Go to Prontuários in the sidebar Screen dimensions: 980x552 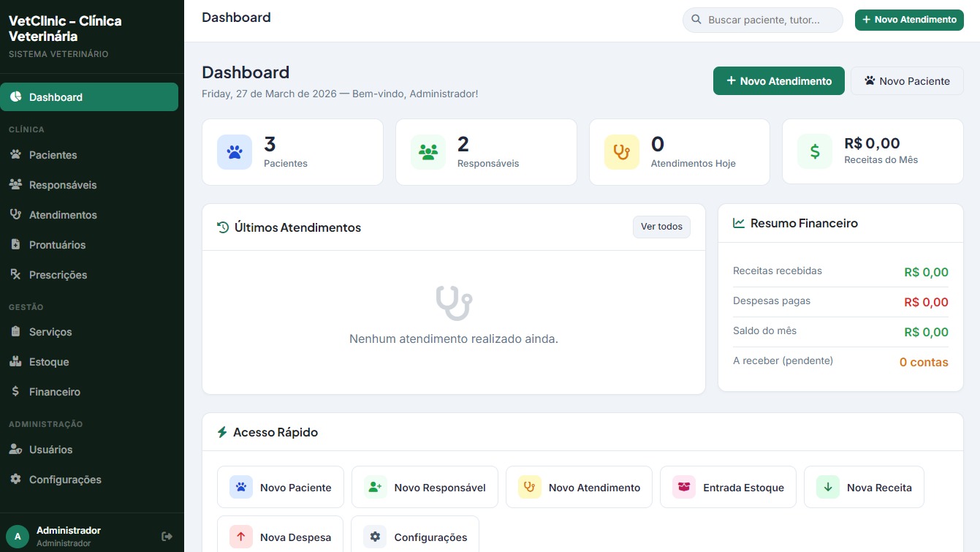57,245
